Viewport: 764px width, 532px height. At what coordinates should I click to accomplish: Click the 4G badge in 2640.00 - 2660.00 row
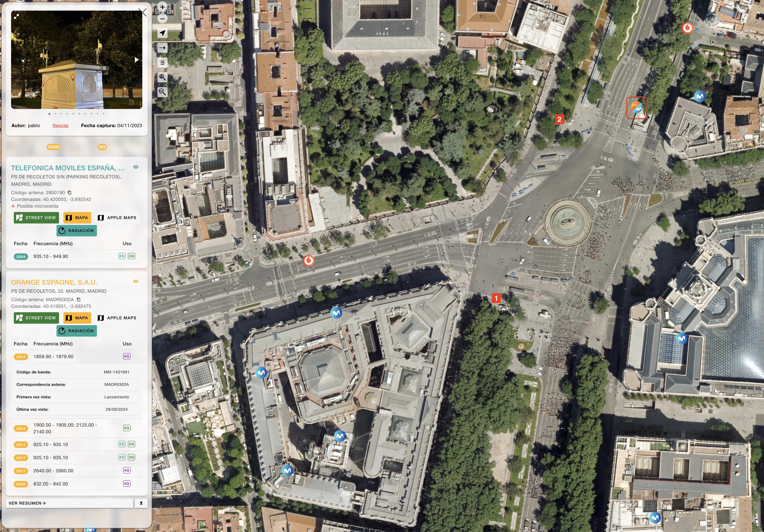[126, 470]
